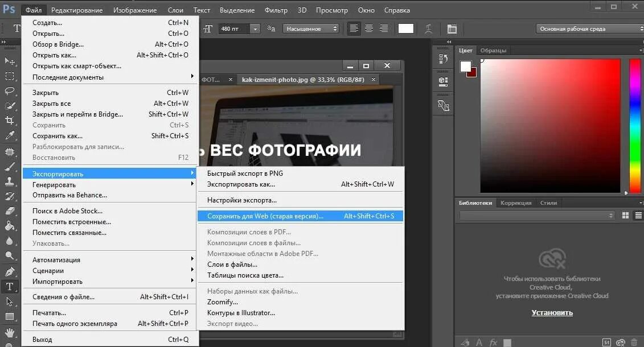Image resolution: width=644 pixels, height=347 pixels.
Task: Select the Eyedropper tool
Action: point(10,135)
